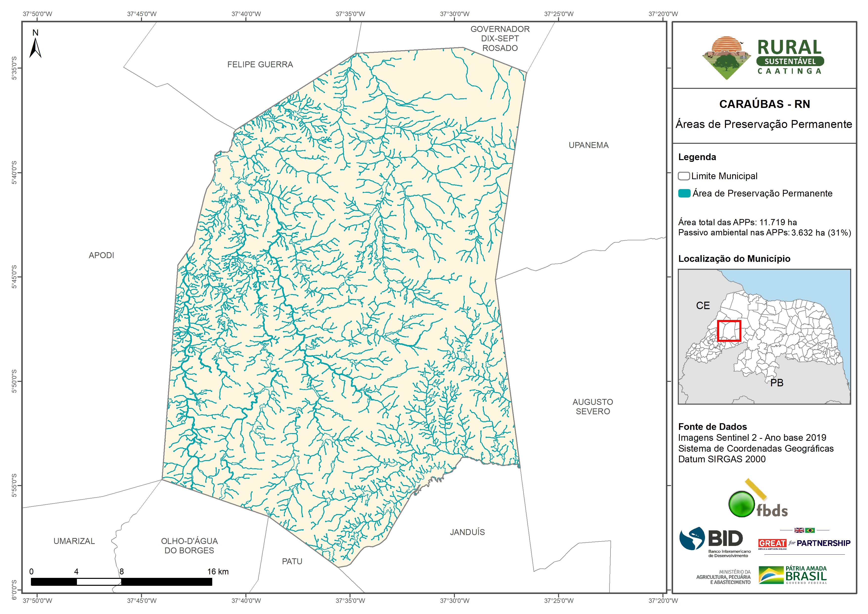868x614 pixels.
Task: Click the APODI municipality label
Action: 101,255
